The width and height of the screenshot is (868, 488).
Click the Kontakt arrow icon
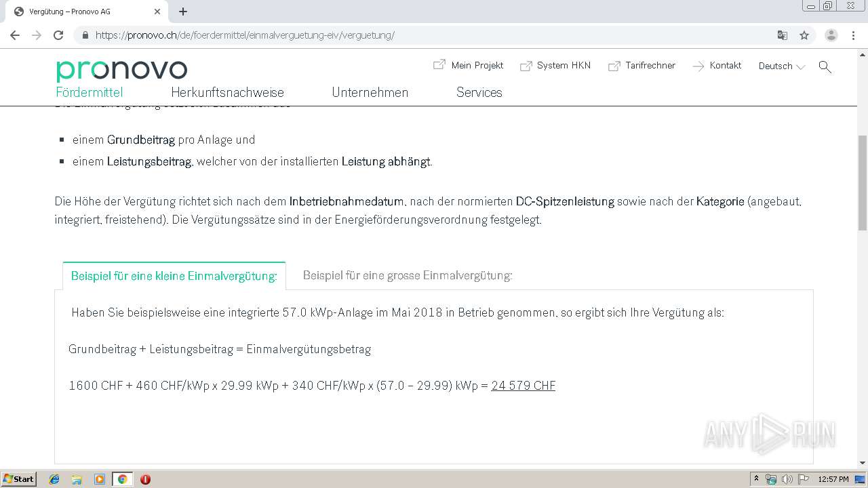698,66
